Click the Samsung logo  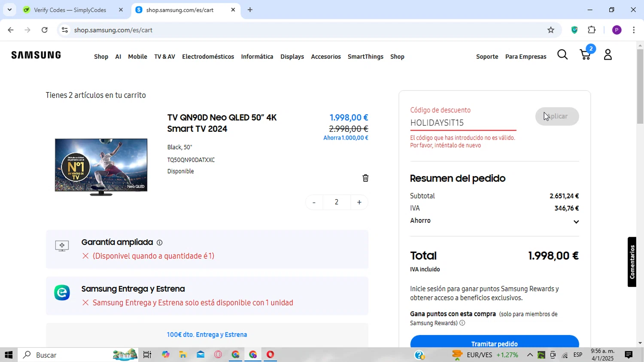pyautogui.click(x=36, y=55)
